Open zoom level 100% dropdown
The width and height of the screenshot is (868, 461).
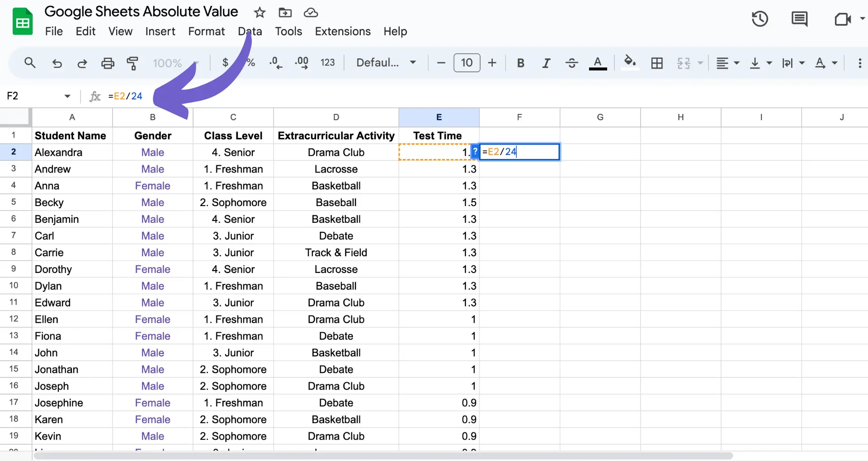[175, 63]
